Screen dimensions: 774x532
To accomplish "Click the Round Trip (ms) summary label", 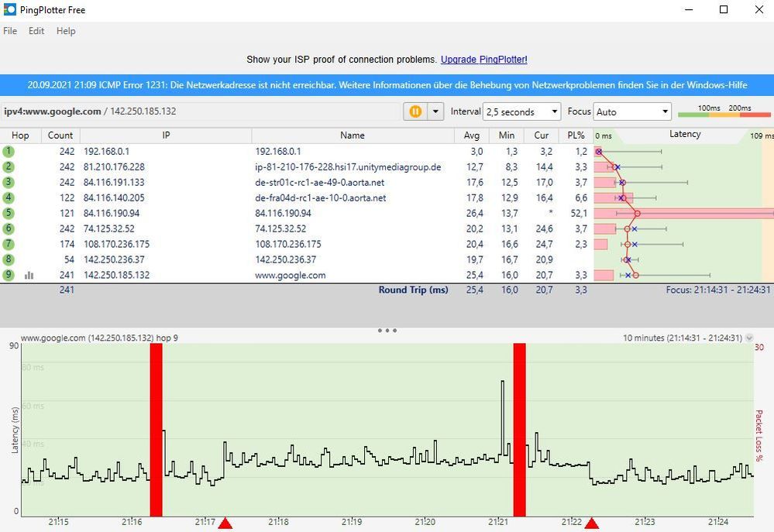I will click(413, 290).
